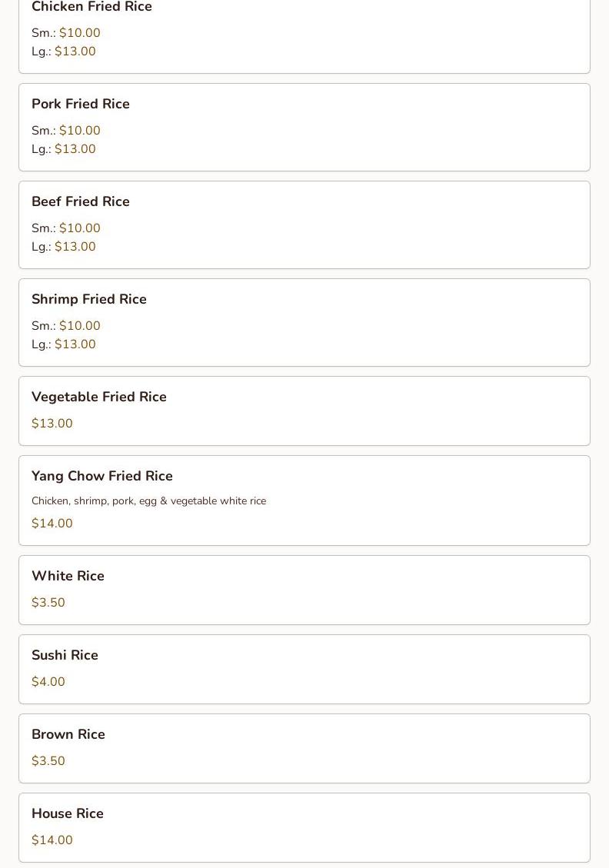The width and height of the screenshot is (609, 868).
Task: Open the Sushi Rice menu item
Action: click(65, 655)
